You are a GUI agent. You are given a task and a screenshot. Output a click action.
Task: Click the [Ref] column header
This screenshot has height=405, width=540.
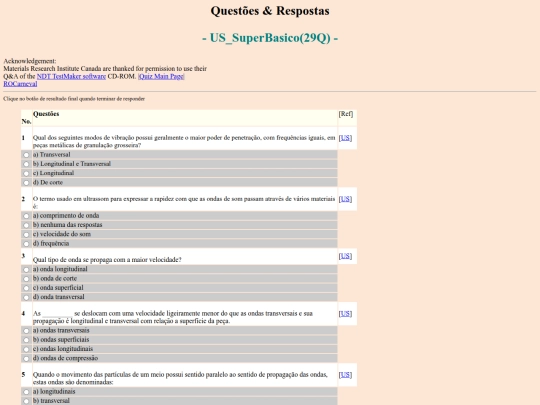click(x=346, y=114)
